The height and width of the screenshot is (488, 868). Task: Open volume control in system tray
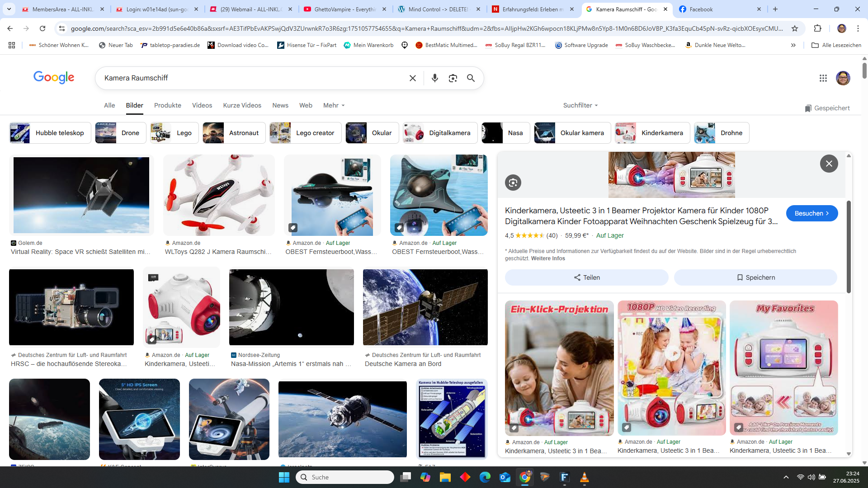pyautogui.click(x=811, y=477)
